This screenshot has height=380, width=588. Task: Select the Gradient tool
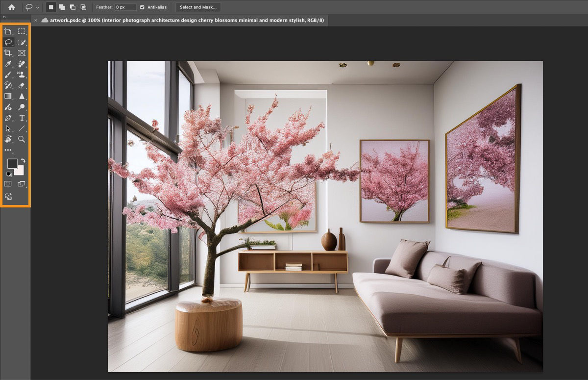[x=8, y=96]
